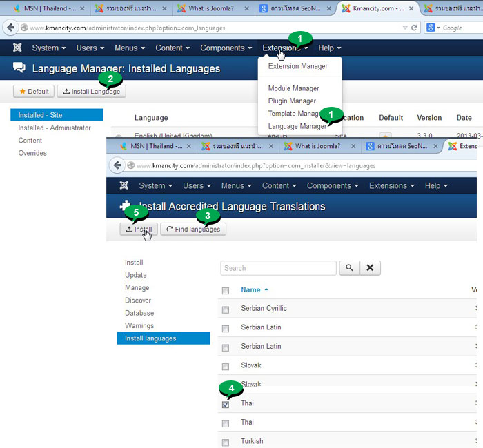
Task: Open Help dropdown in top admin bar
Action: tap(330, 48)
